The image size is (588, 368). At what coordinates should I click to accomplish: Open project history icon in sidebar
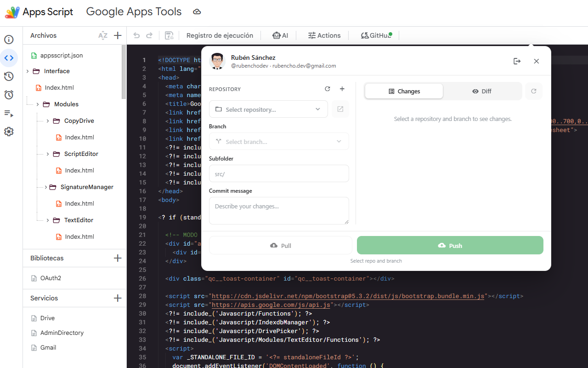tap(9, 76)
